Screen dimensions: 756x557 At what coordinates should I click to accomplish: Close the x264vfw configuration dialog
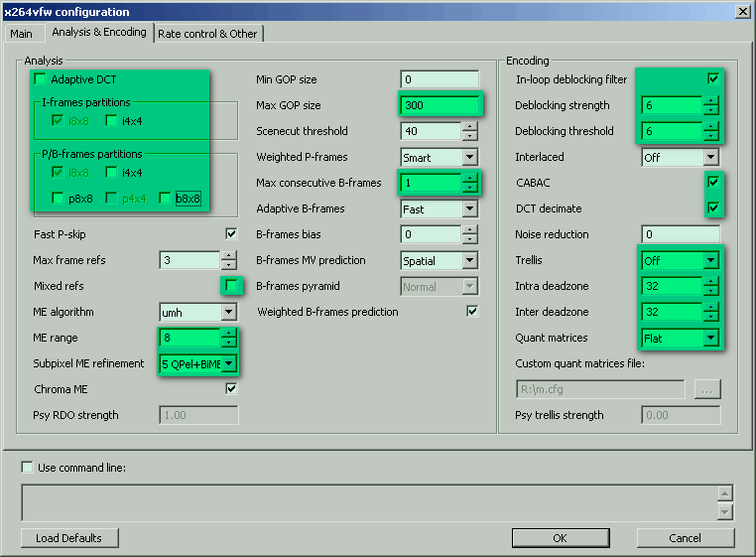742,12
